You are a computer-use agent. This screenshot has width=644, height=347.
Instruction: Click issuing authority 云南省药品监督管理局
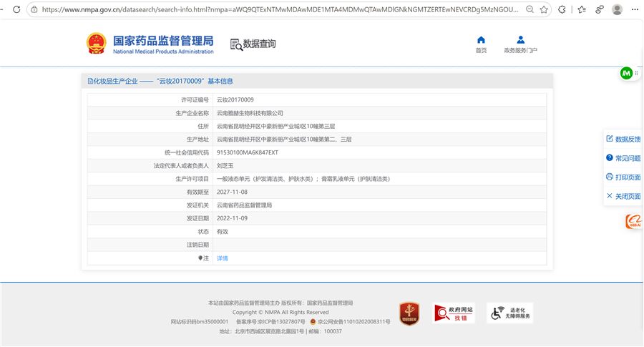[245, 205]
